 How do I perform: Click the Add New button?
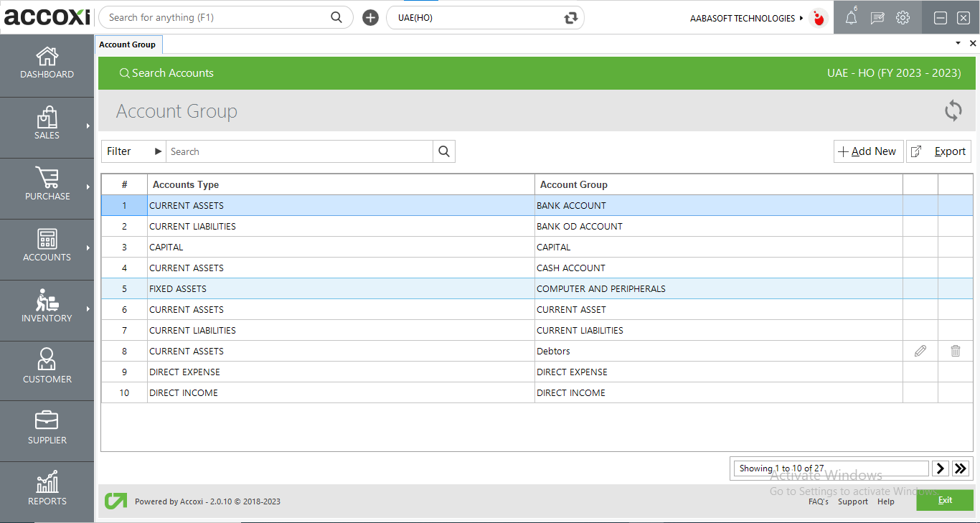point(868,151)
